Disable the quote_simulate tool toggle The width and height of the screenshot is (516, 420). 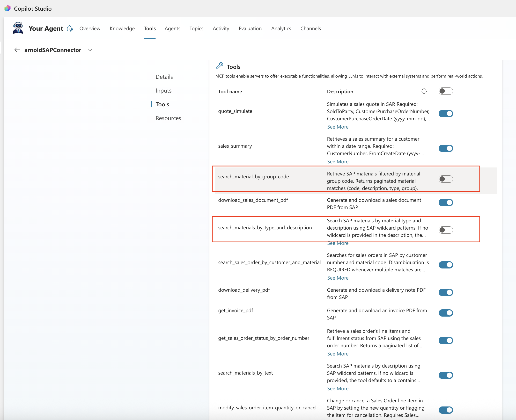point(446,114)
